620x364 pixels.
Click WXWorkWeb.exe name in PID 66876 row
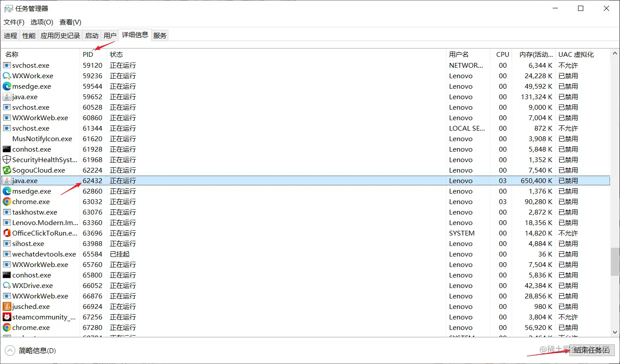pos(40,296)
